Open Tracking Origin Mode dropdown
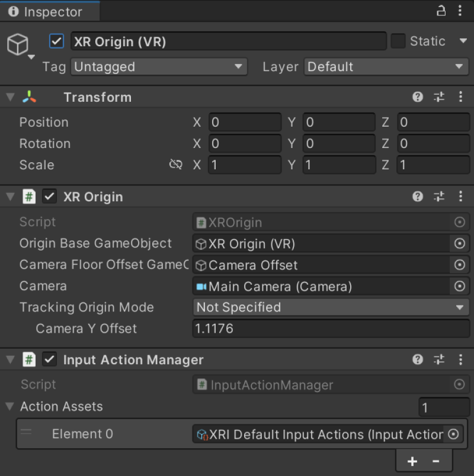Viewport: 474px width, 476px height. pos(331,307)
